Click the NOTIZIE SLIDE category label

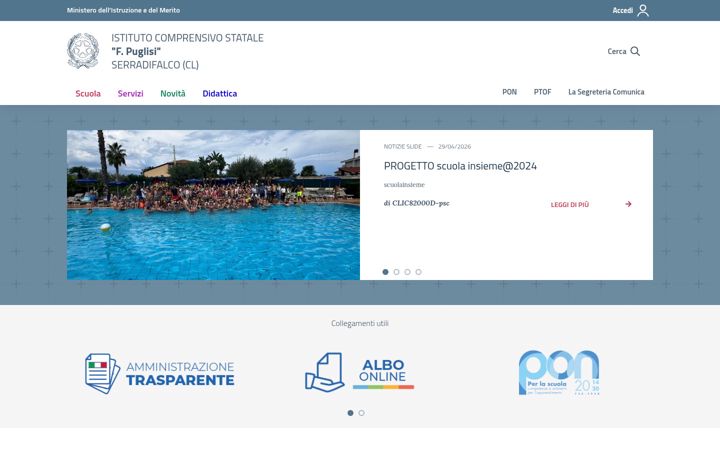click(x=403, y=146)
